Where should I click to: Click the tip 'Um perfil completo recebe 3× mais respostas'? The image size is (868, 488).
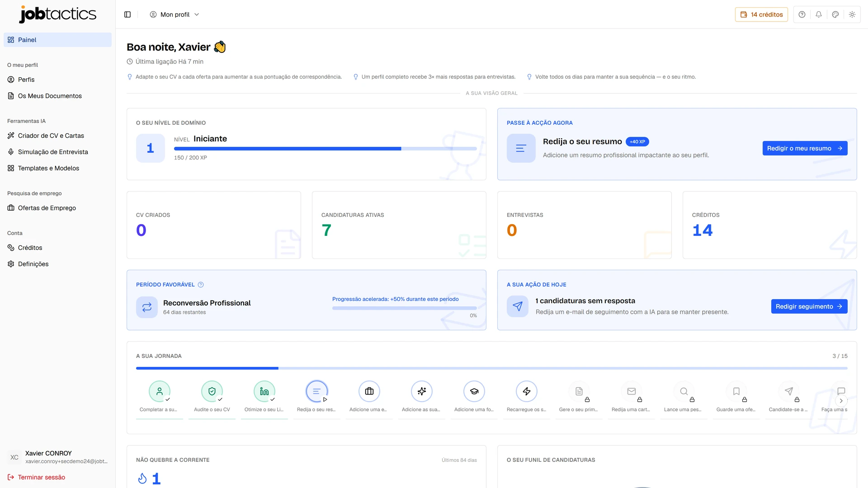point(439,77)
